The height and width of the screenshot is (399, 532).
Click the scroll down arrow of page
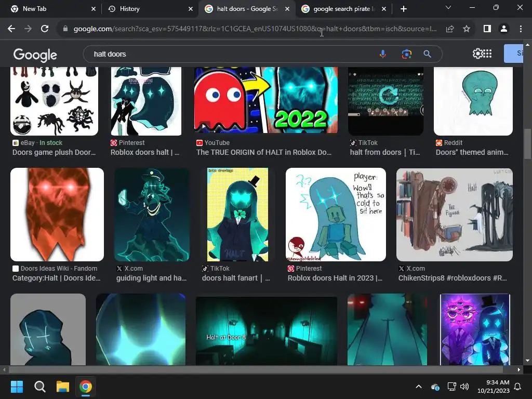tap(527, 361)
